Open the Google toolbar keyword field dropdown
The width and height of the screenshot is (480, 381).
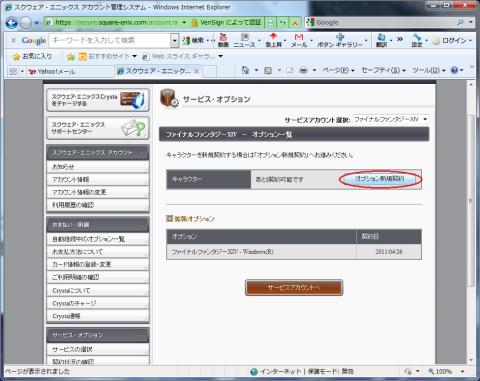coord(175,41)
